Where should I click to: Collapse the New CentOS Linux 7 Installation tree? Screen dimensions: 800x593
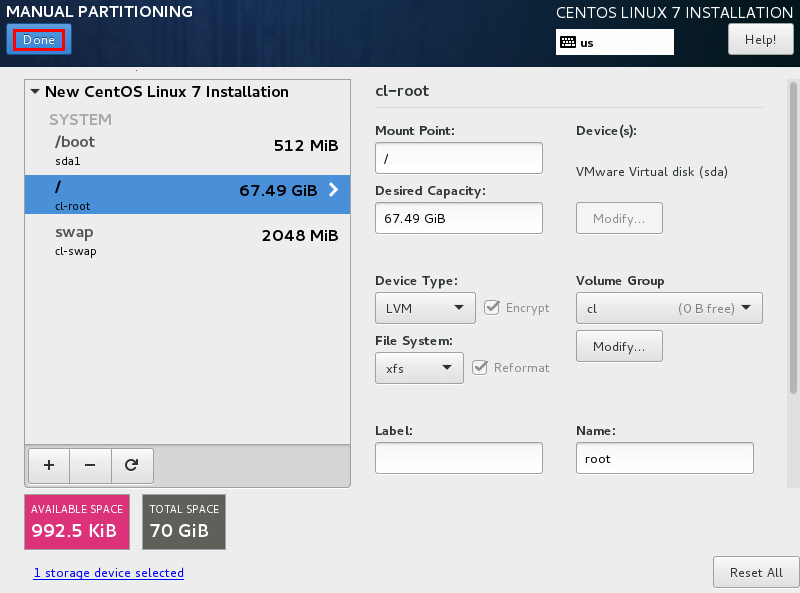coord(35,92)
